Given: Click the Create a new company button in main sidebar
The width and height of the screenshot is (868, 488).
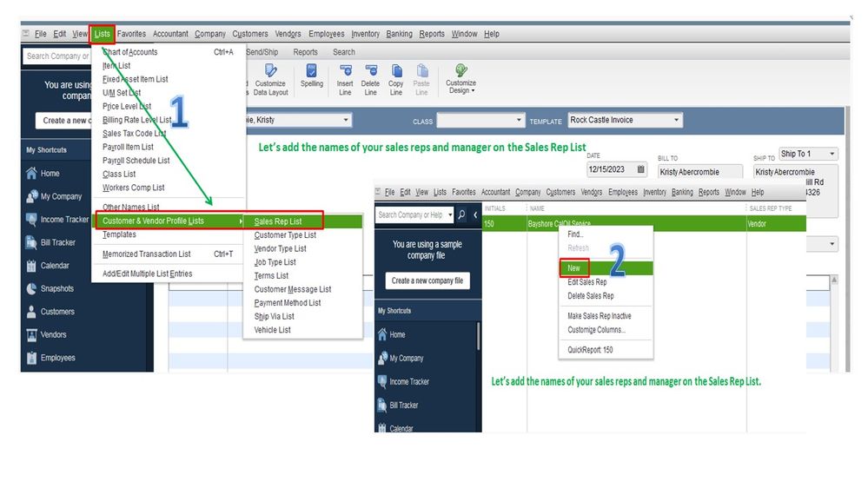Looking at the screenshot, I should (x=63, y=121).
